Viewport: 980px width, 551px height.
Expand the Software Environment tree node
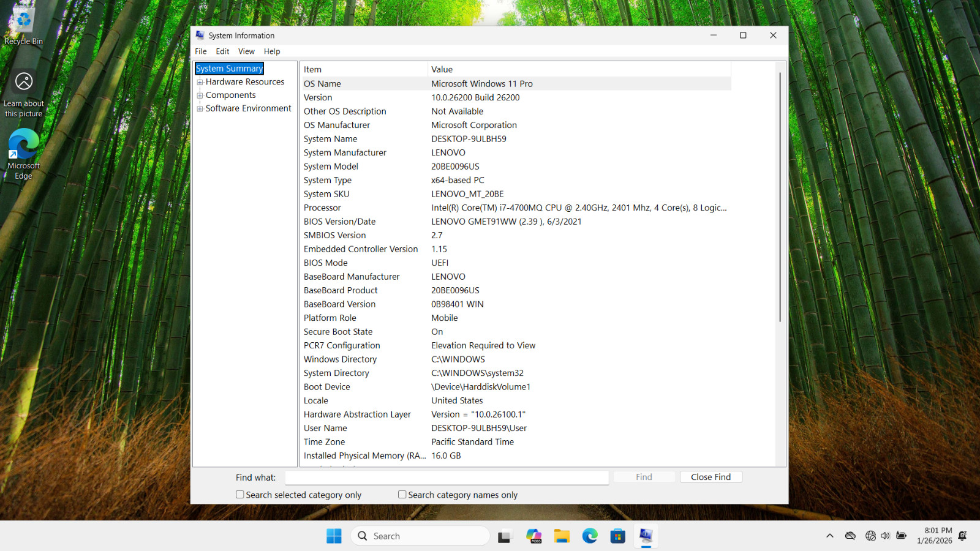click(x=200, y=109)
